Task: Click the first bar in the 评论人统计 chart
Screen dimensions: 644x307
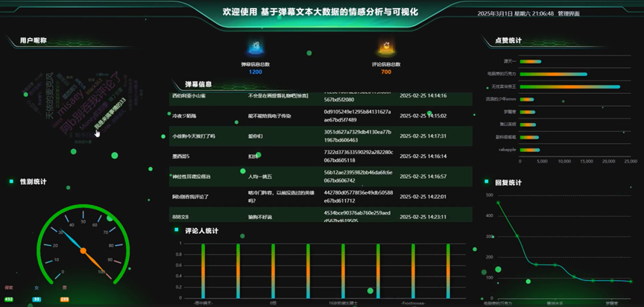Action: 203,271
